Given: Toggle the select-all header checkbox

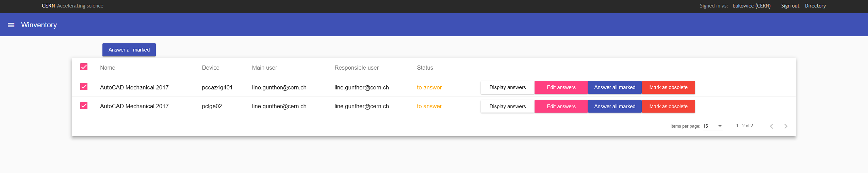Looking at the screenshot, I should 84,67.
